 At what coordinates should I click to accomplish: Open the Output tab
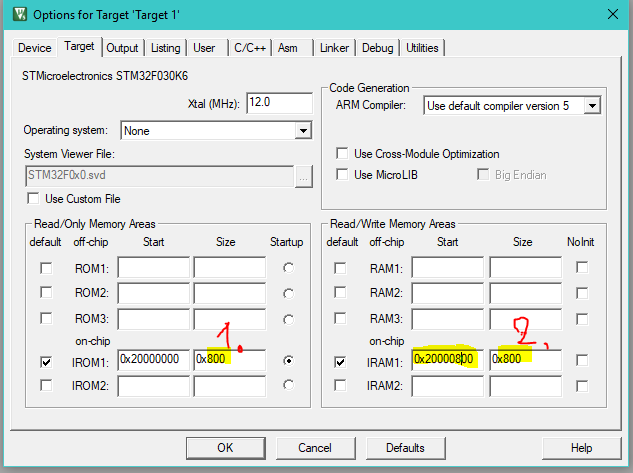click(122, 48)
